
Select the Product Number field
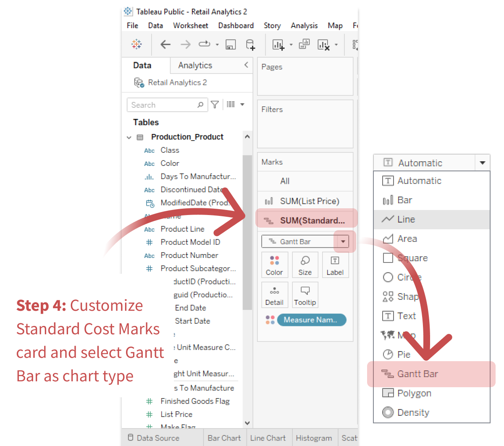[189, 255]
